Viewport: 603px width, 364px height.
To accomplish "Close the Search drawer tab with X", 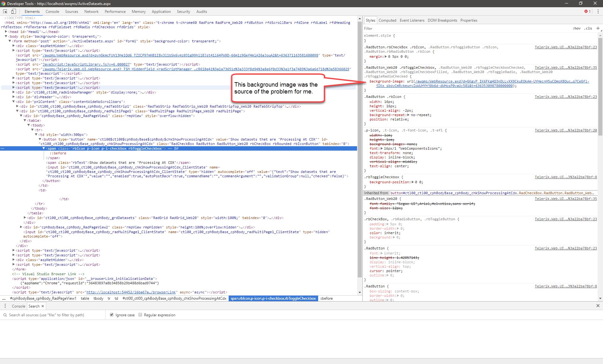I will coord(43,306).
